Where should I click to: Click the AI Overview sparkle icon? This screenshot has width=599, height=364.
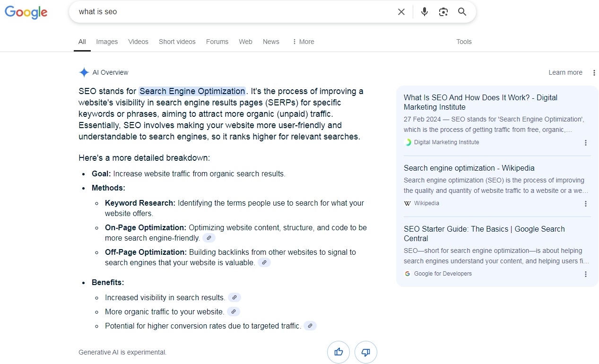84,72
